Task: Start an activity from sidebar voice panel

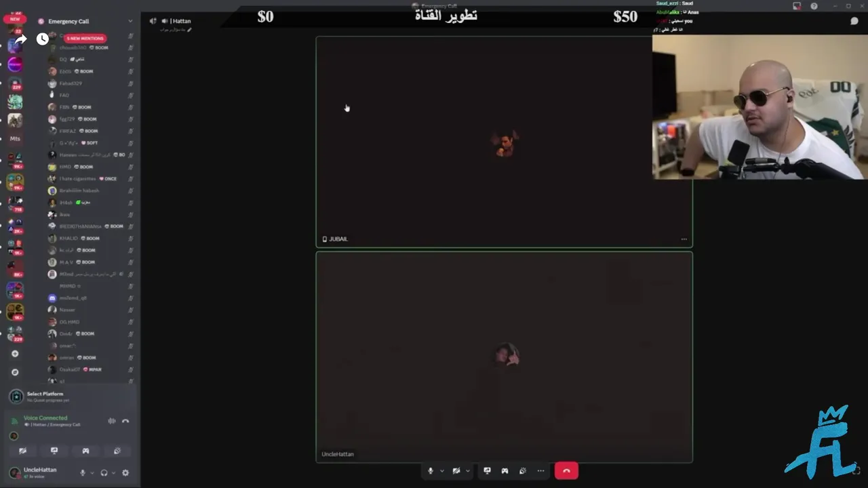Action: 85,451
